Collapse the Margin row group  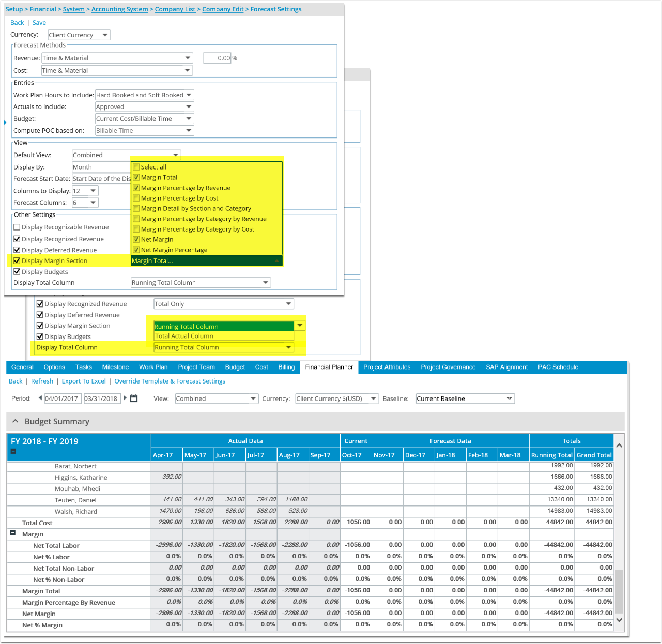pyautogui.click(x=13, y=532)
